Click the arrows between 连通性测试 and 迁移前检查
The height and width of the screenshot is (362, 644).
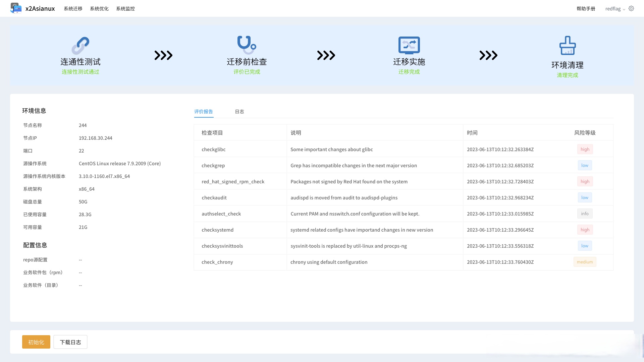[163, 55]
